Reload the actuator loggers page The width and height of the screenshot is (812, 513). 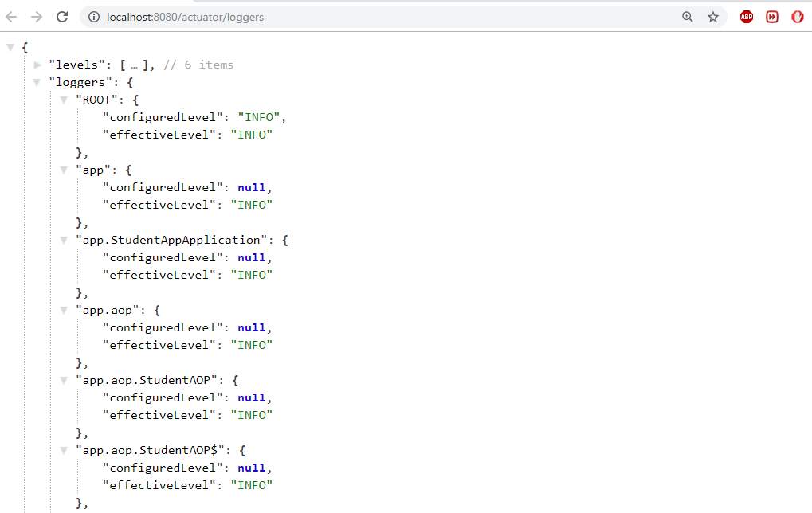click(x=61, y=17)
